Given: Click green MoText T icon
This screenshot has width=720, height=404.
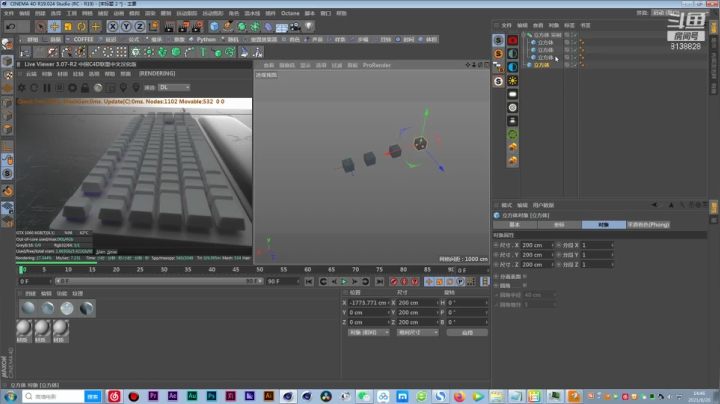Looking at the screenshot, I should tap(203, 52).
